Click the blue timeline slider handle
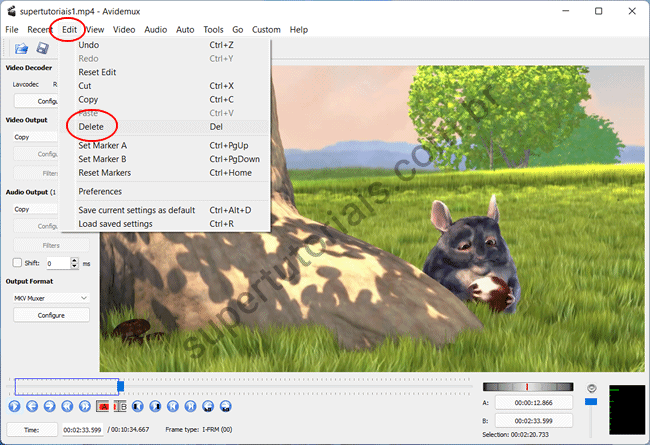This screenshot has height=445, width=650. pyautogui.click(x=120, y=385)
